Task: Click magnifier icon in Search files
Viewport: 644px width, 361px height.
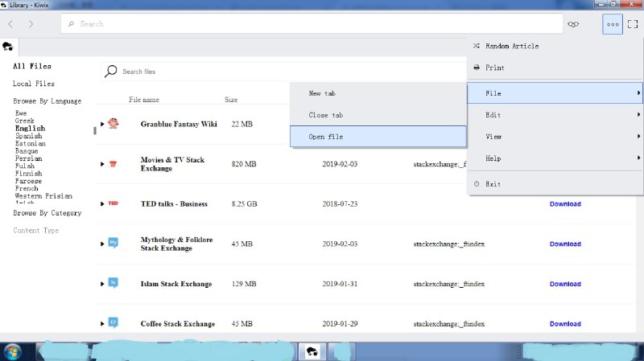Action: pyautogui.click(x=110, y=71)
